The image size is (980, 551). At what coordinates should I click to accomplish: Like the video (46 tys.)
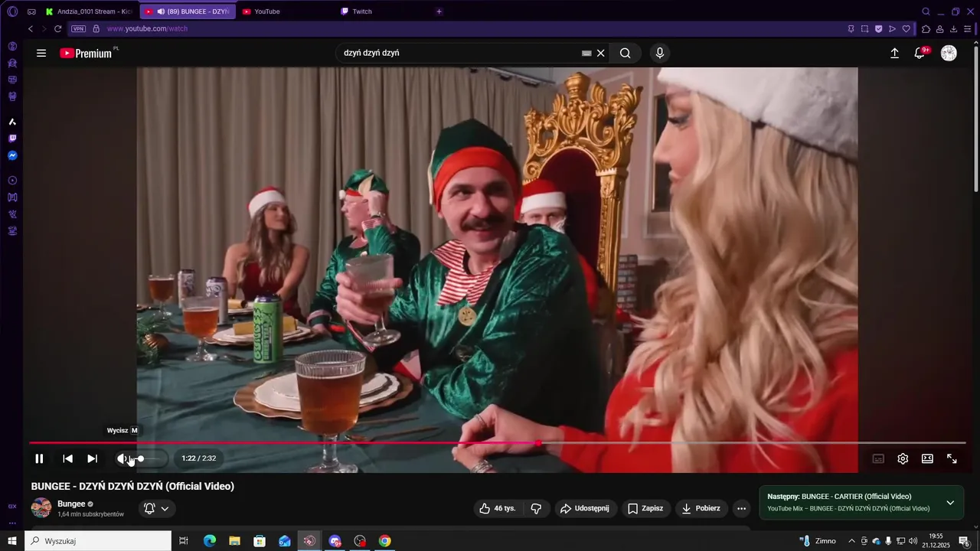click(498, 508)
